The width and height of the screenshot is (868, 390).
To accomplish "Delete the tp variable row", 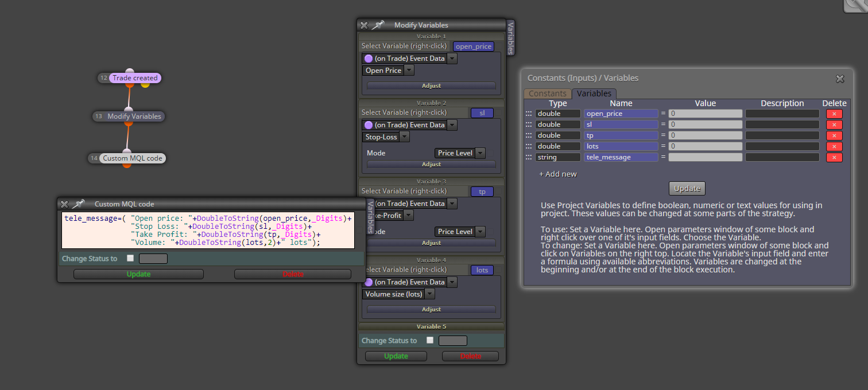I will (834, 135).
